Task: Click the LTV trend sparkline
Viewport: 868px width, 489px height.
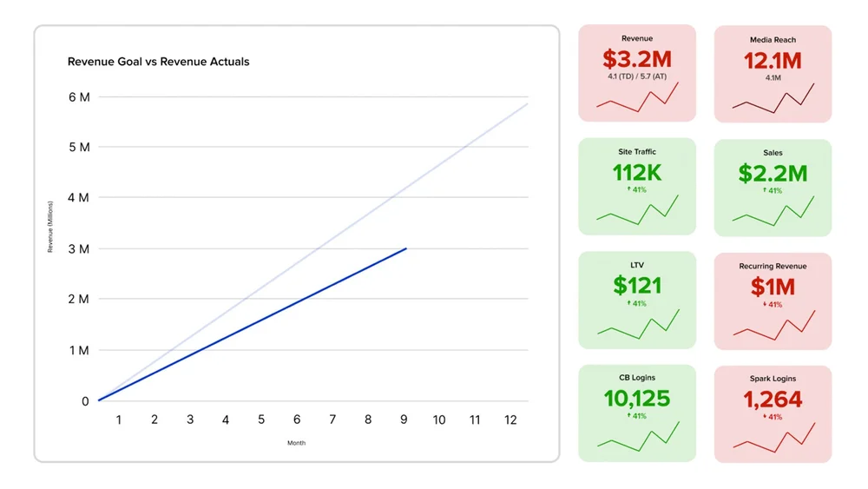Action: point(637,325)
